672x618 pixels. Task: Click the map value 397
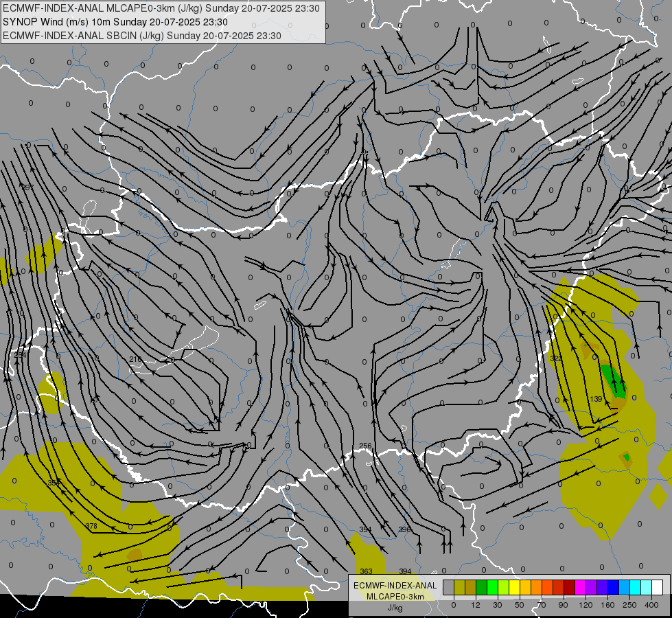point(27,187)
